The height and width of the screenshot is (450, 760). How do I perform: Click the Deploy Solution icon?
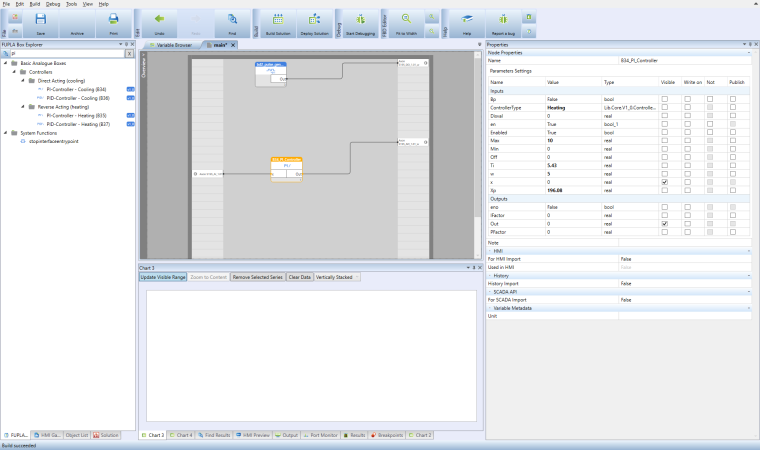pos(317,21)
